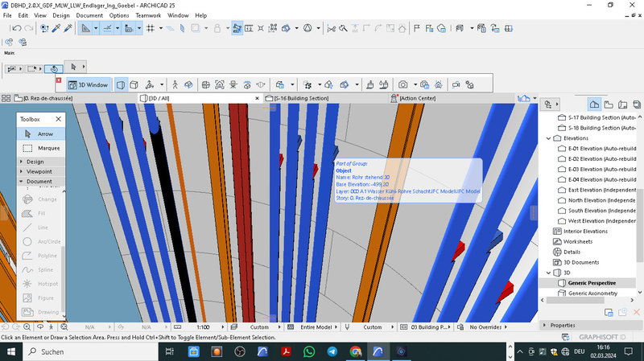The height and width of the screenshot is (361, 644).
Task: Open the Teamwork menu
Action: coord(149,15)
